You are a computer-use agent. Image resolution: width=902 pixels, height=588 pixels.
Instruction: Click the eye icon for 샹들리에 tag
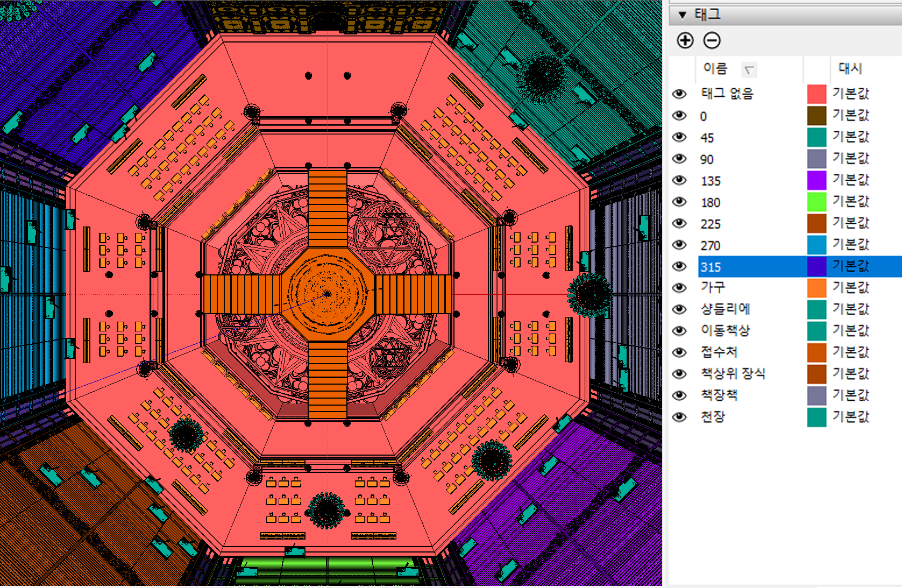pos(679,309)
